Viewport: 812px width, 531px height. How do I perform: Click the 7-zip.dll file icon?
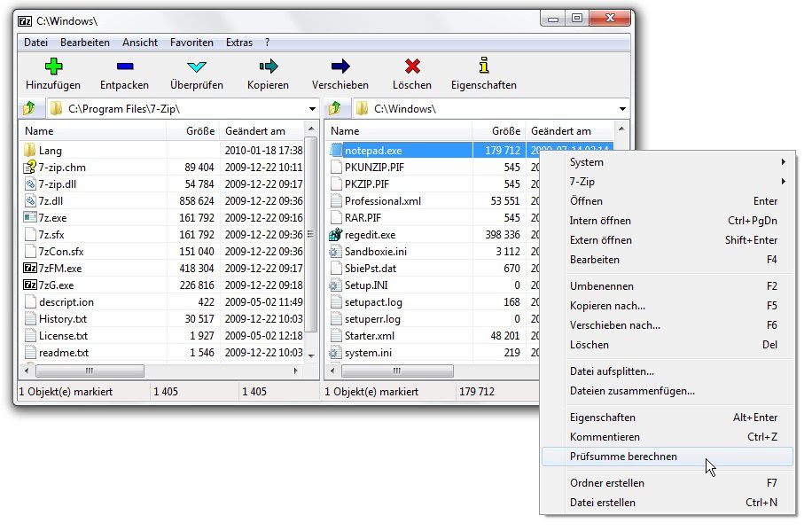[x=30, y=184]
